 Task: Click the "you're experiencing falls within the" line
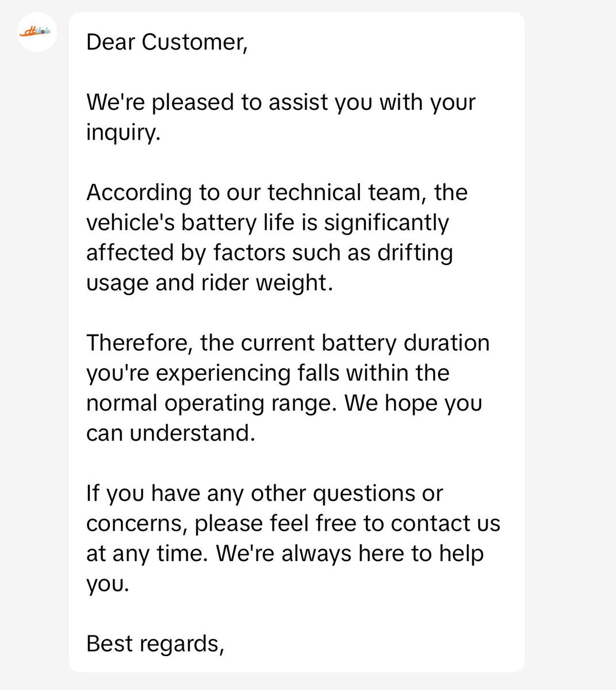point(267,373)
